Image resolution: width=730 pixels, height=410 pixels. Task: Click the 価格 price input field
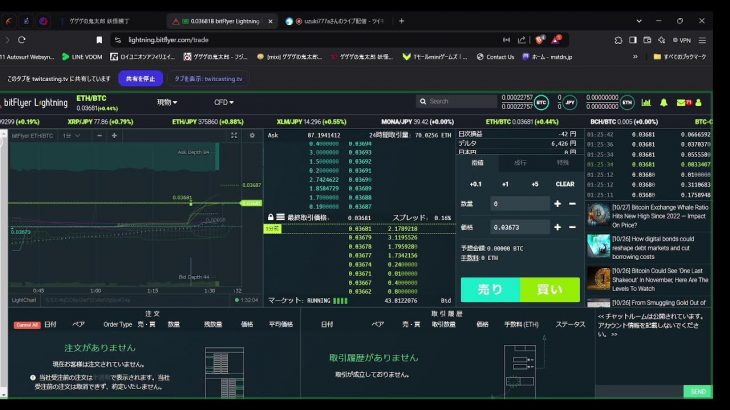pos(518,228)
